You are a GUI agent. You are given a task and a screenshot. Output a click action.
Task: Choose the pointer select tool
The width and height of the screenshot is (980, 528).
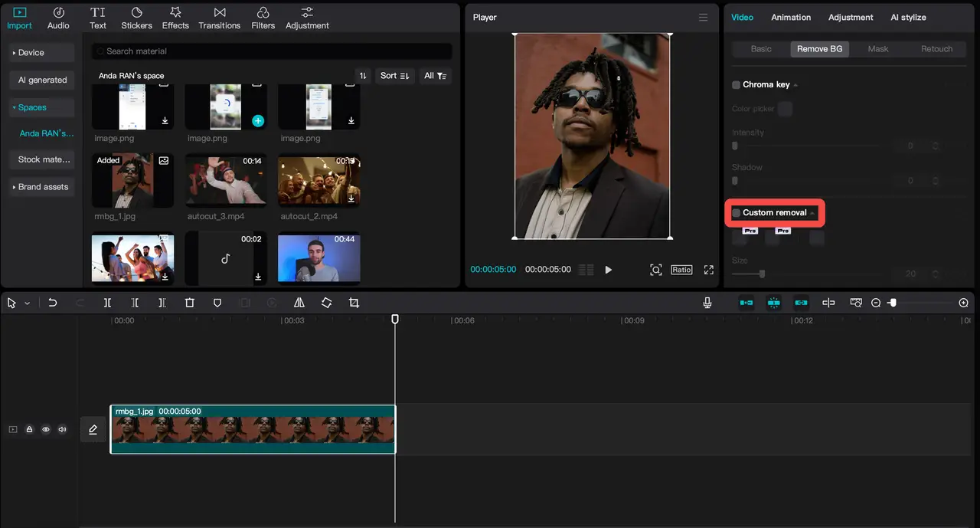click(x=11, y=303)
